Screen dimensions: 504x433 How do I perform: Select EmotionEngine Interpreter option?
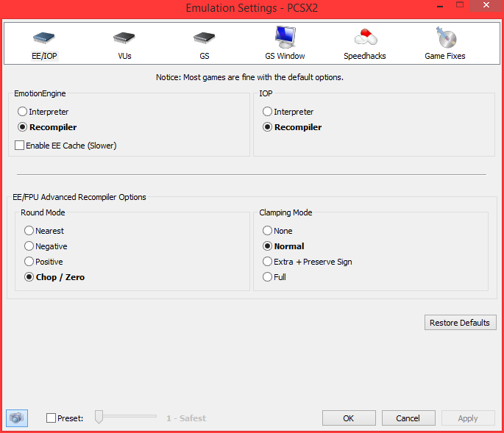tap(22, 112)
